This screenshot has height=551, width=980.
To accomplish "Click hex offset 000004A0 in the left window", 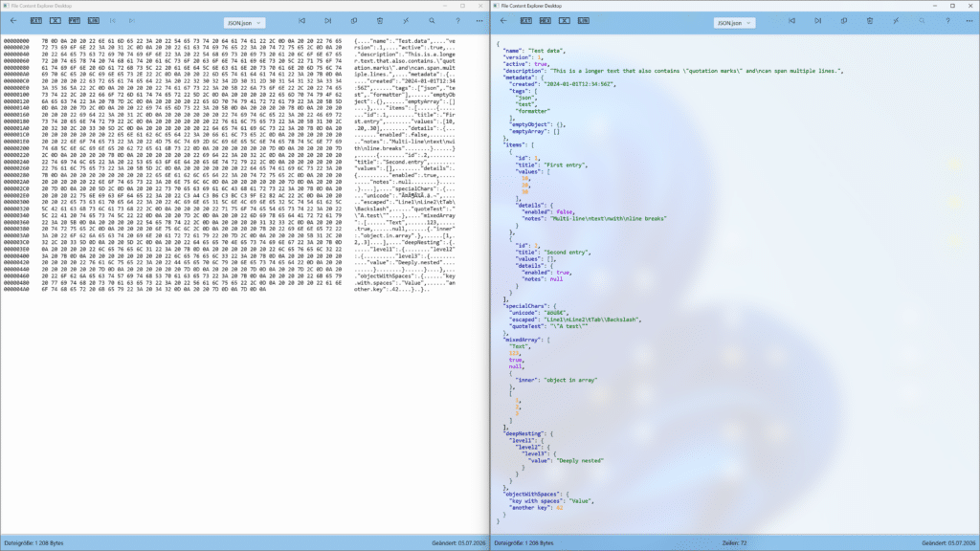I will click(x=16, y=289).
